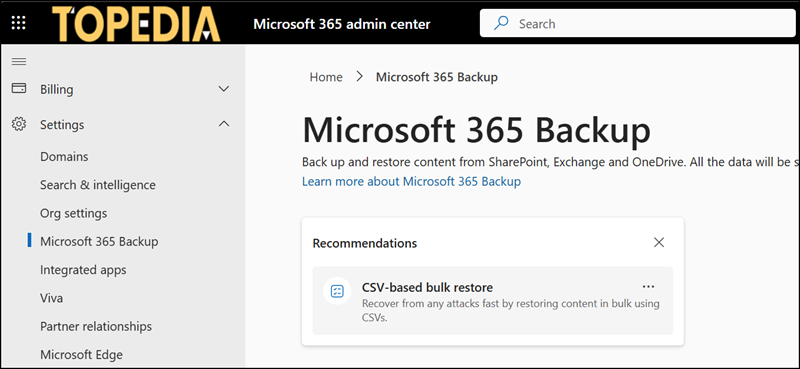Navigate to Viva settings
The image size is (800, 369).
(52, 298)
